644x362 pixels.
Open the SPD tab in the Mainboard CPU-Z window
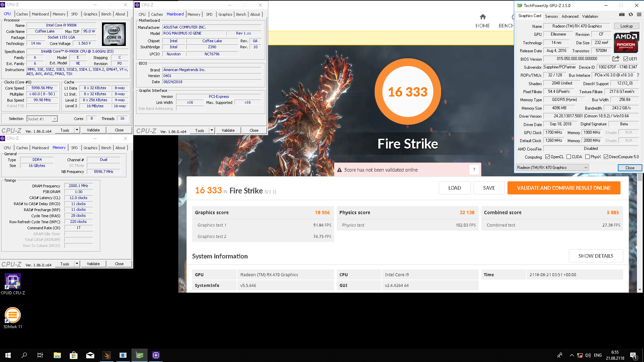pos(209,14)
